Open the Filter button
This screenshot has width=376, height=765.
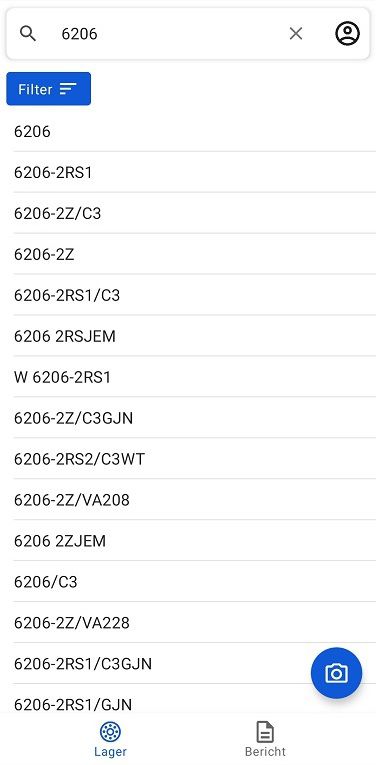pos(48,89)
